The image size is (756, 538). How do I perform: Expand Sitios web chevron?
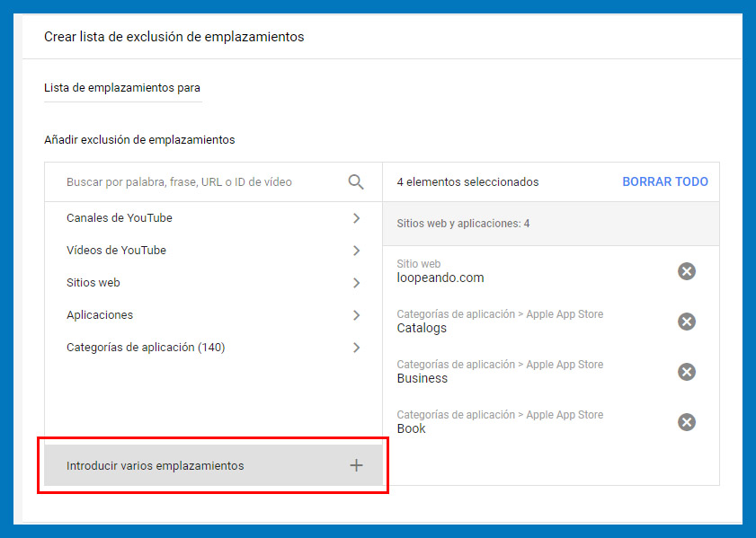pos(356,283)
